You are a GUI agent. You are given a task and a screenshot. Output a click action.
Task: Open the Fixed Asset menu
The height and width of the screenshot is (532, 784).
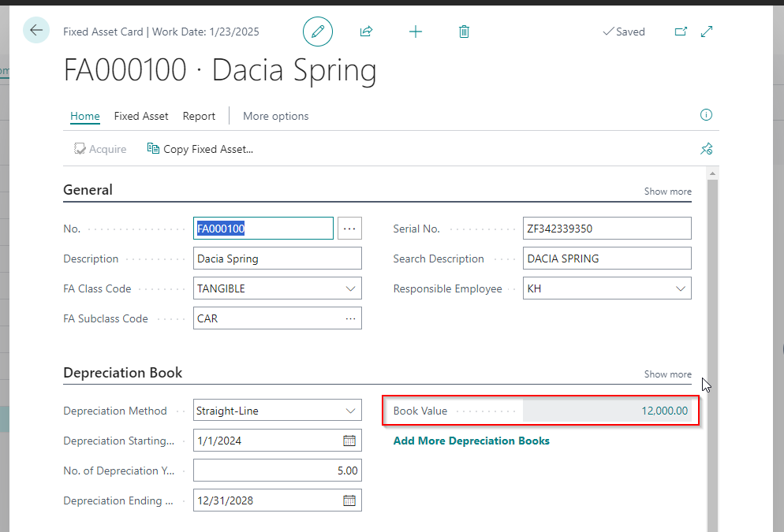141,116
